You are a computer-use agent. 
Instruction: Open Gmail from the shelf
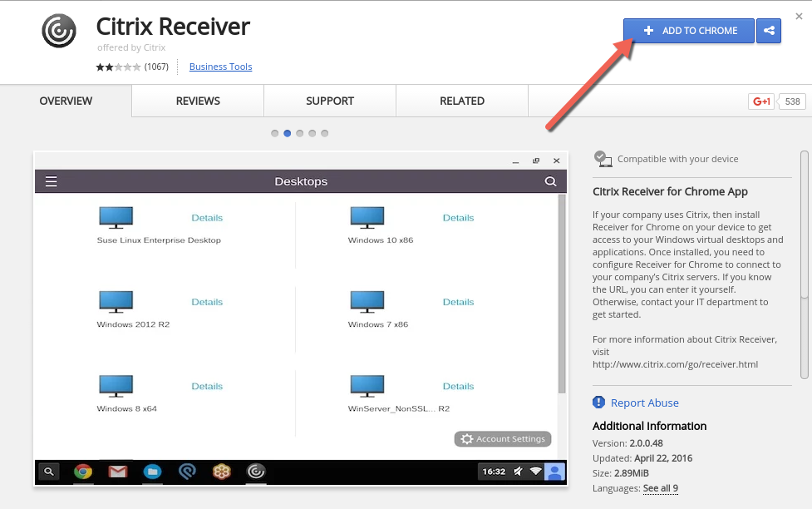118,472
